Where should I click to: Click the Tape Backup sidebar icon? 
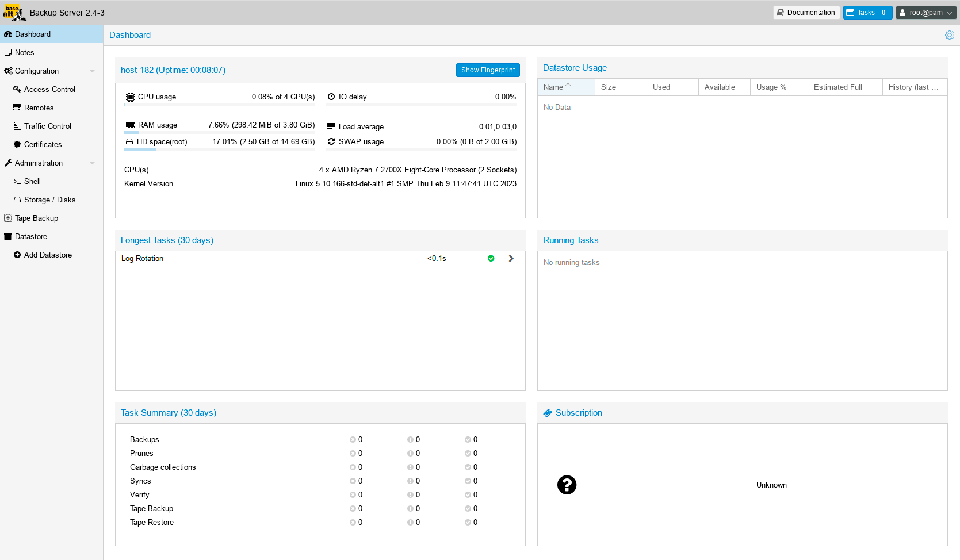(x=8, y=218)
